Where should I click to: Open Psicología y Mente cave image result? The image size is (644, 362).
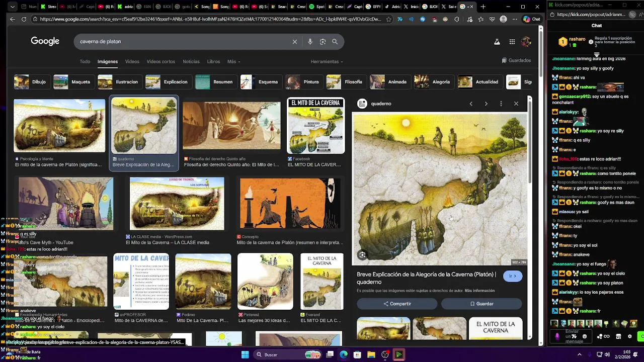coord(59,126)
